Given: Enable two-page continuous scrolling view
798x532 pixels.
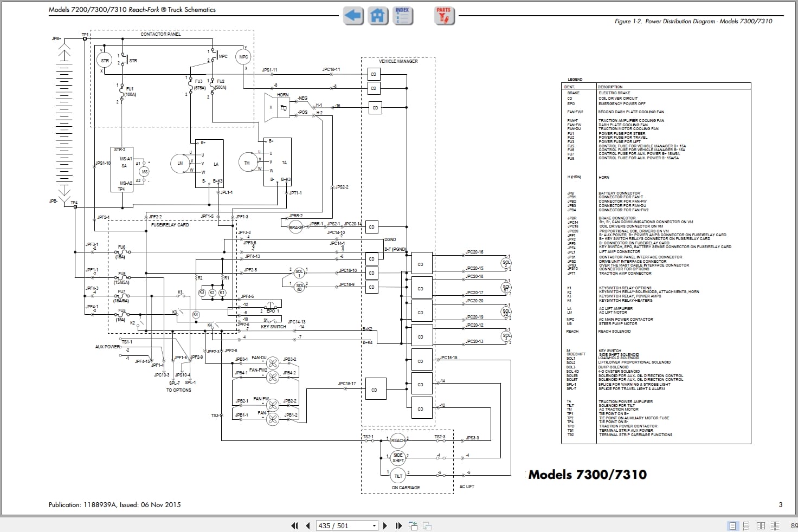Looking at the screenshot, I should pyautogui.click(x=775, y=525).
